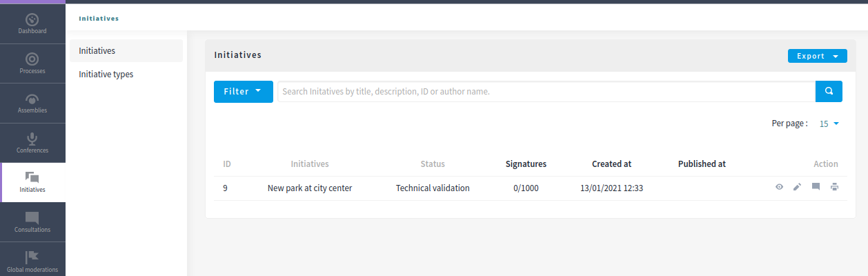Print the New park initiative
Image resolution: width=868 pixels, height=276 pixels.
tap(834, 187)
